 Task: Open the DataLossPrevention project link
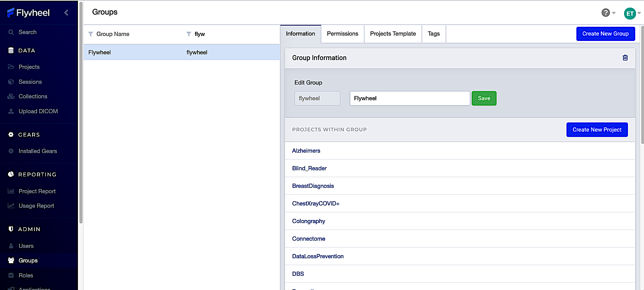click(x=318, y=256)
